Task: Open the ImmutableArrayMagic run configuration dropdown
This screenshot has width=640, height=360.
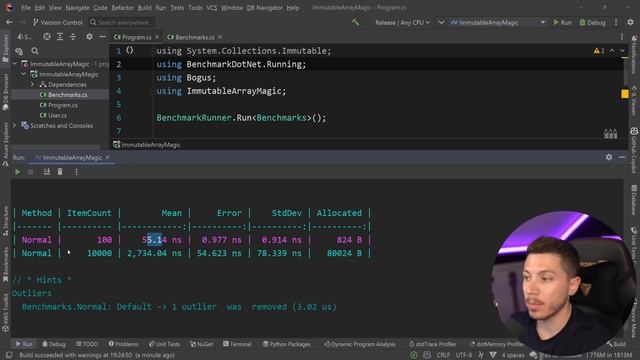Action: (x=498, y=22)
